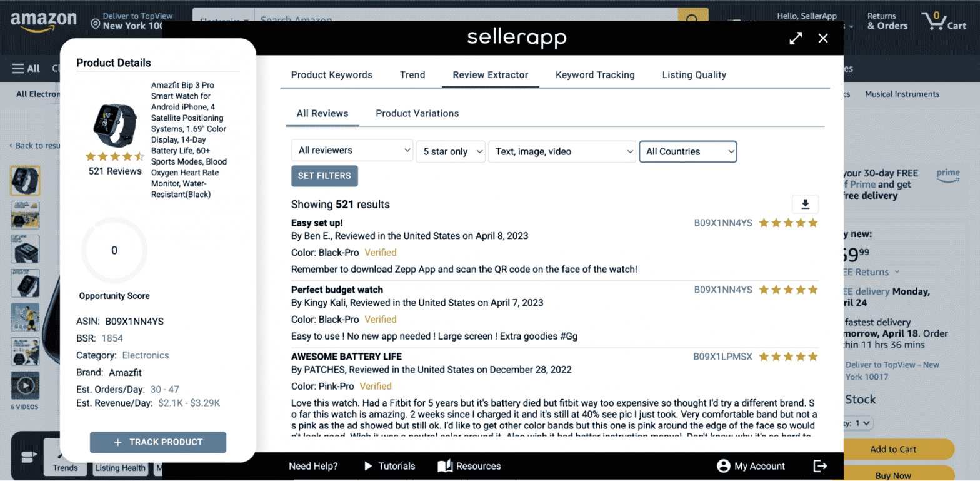Viewport: 980px width, 481px height.
Task: Click the TRACK PRODUCT button
Action: [158, 442]
